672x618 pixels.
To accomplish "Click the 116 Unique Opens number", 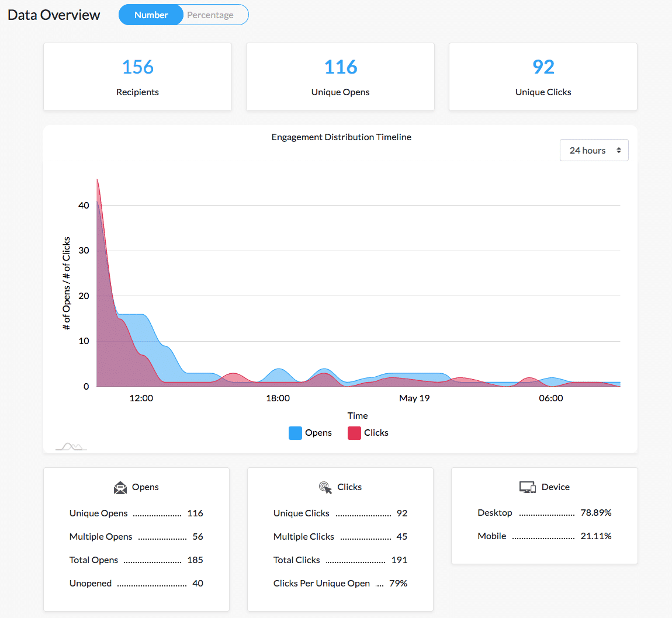I will 340,67.
